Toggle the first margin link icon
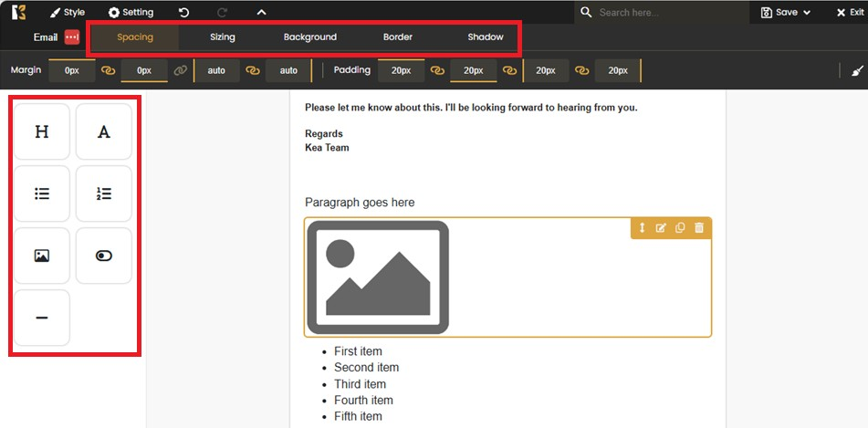The width and height of the screenshot is (868, 428). pyautogui.click(x=108, y=70)
